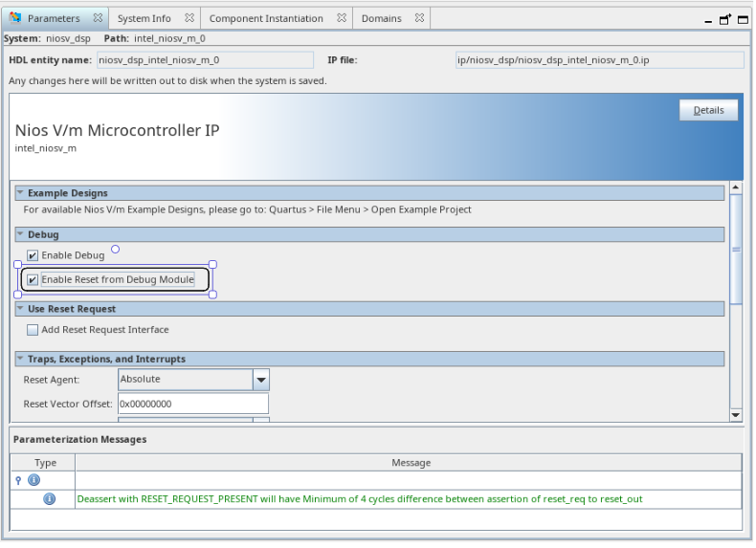This screenshot has width=756, height=548.
Task: Click the IP file path field
Action: coord(601,60)
